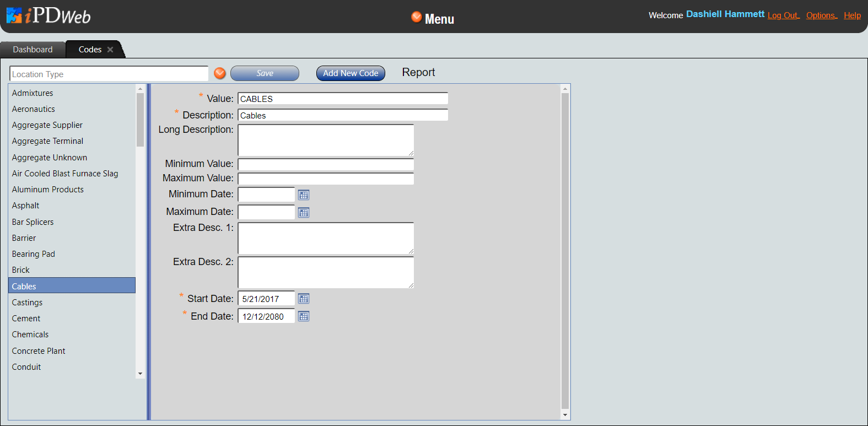Select Concrete Plant from the list
Image resolution: width=868 pixels, height=426 pixels.
pos(39,351)
